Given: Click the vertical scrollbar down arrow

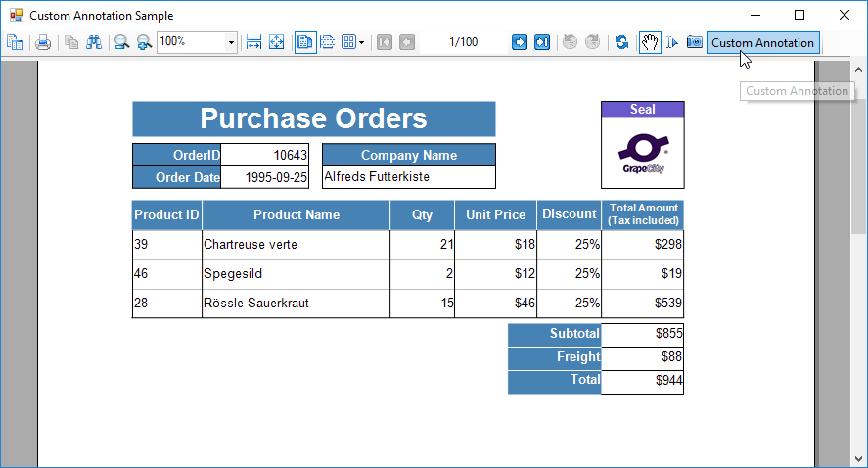Looking at the screenshot, I should [858, 459].
